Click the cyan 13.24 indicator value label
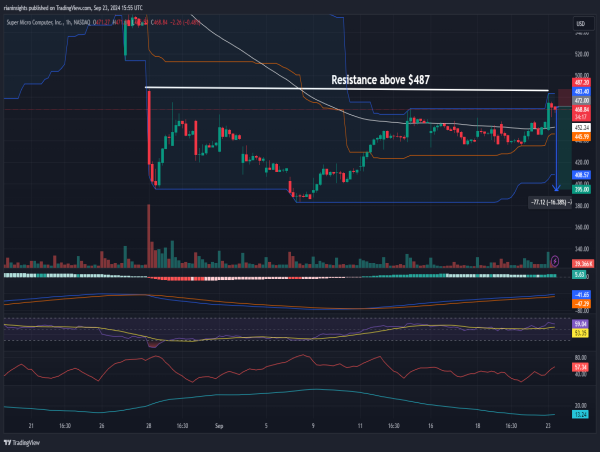The width and height of the screenshot is (600, 452). click(580, 414)
